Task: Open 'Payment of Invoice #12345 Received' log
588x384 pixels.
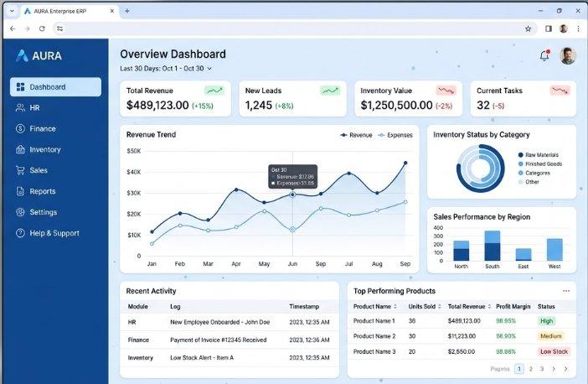Action: coord(219,340)
